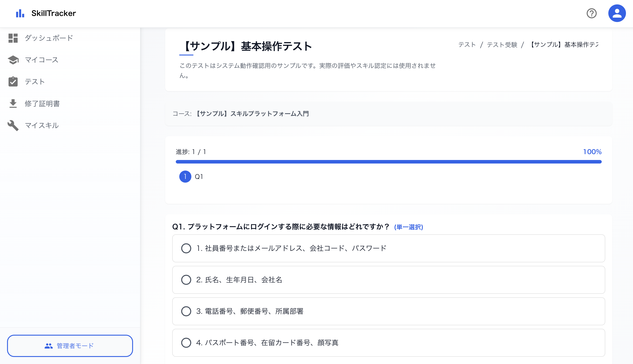The image size is (633, 364).
Task: Open the マイスキル section
Action: 42,125
